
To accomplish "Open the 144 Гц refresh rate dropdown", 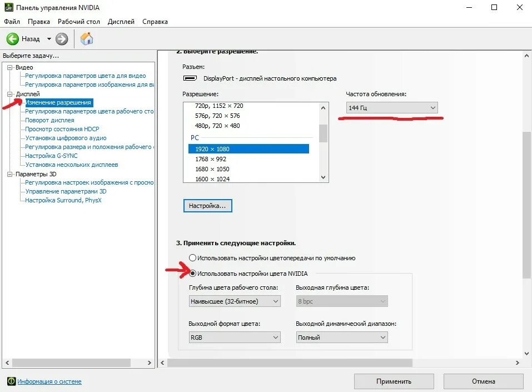I will point(392,108).
